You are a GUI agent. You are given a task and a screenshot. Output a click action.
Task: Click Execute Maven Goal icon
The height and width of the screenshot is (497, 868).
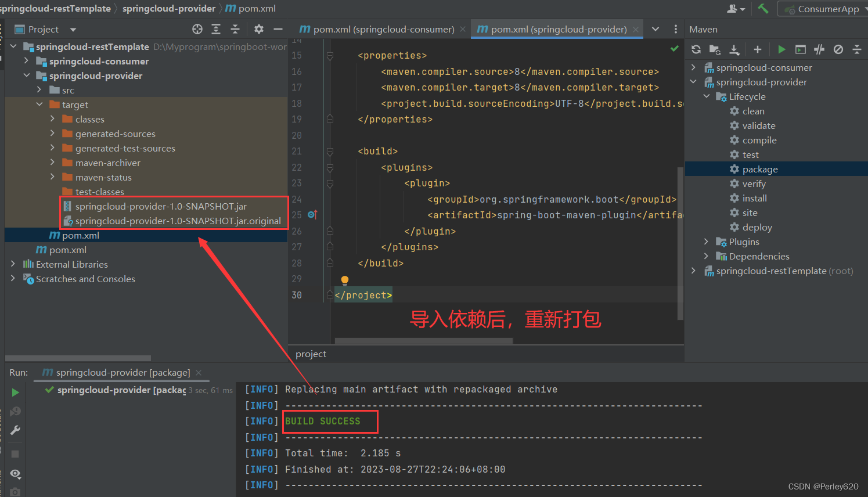tap(801, 49)
